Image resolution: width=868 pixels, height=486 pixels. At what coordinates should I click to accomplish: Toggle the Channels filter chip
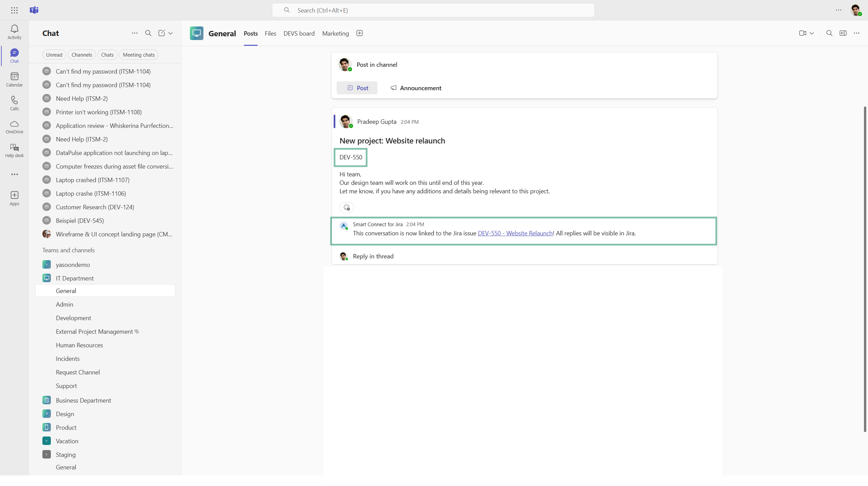tap(81, 55)
